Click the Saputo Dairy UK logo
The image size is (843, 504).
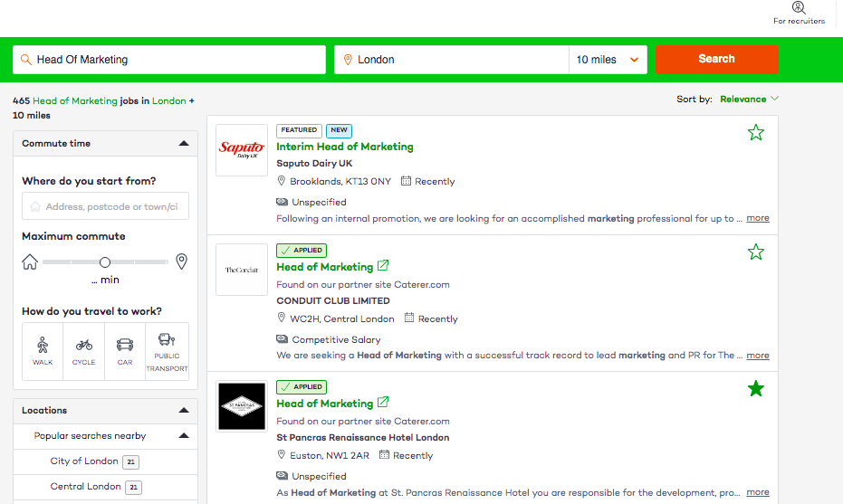(x=242, y=150)
